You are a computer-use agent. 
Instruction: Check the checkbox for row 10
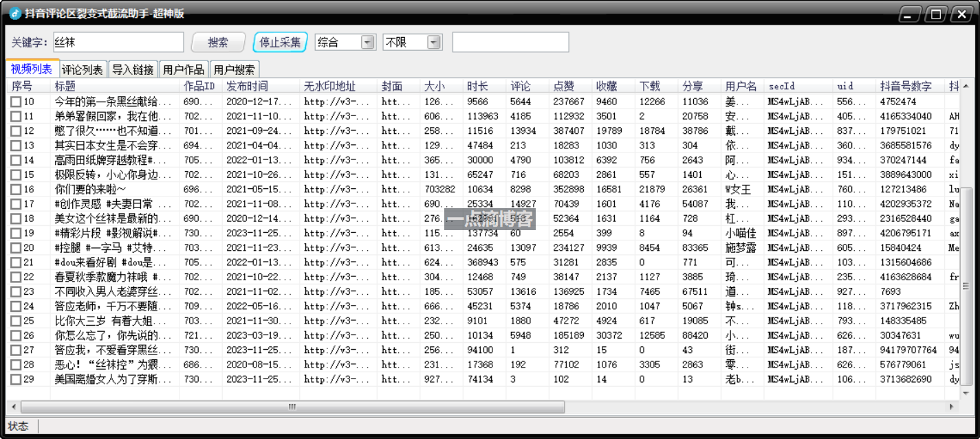click(16, 102)
